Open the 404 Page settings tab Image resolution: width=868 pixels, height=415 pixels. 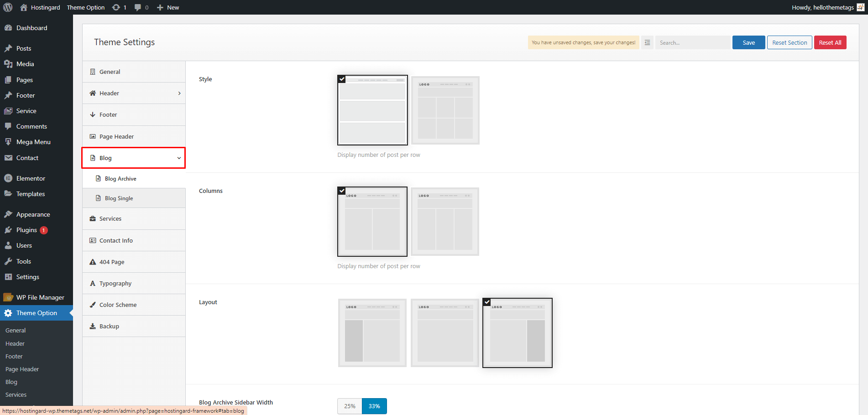pos(134,262)
